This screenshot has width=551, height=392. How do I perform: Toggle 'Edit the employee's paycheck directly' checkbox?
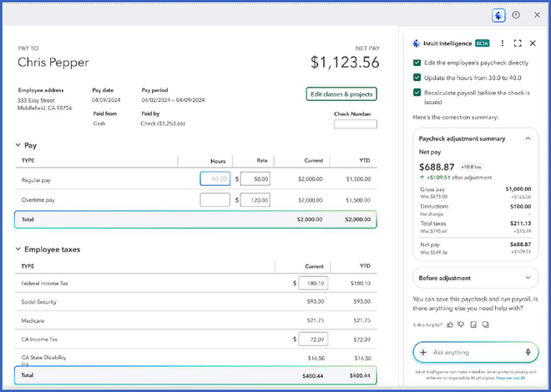(417, 63)
